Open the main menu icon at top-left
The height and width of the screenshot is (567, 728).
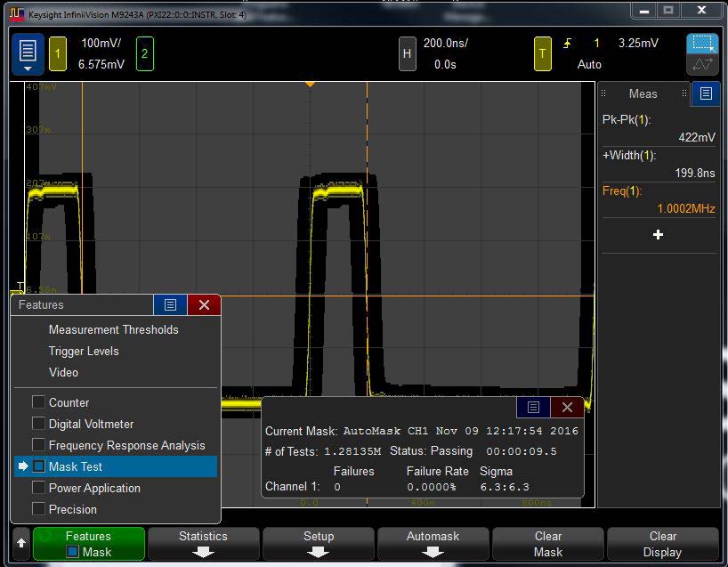(28, 53)
